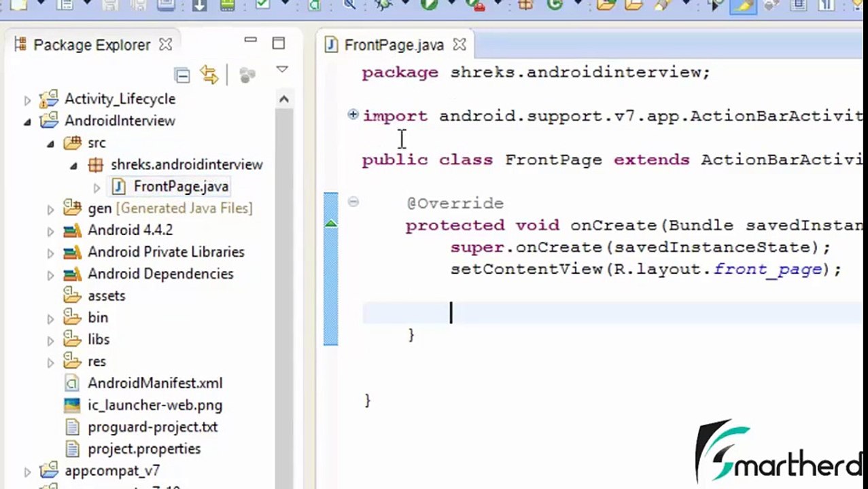868x489 pixels.
Task: Click front_page in the setContentView line
Action: click(767, 269)
